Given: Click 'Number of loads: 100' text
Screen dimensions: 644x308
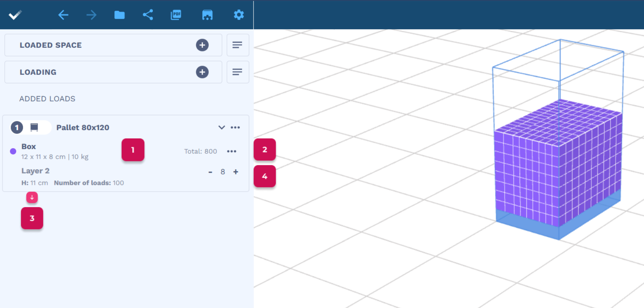Looking at the screenshot, I should 89,183.
